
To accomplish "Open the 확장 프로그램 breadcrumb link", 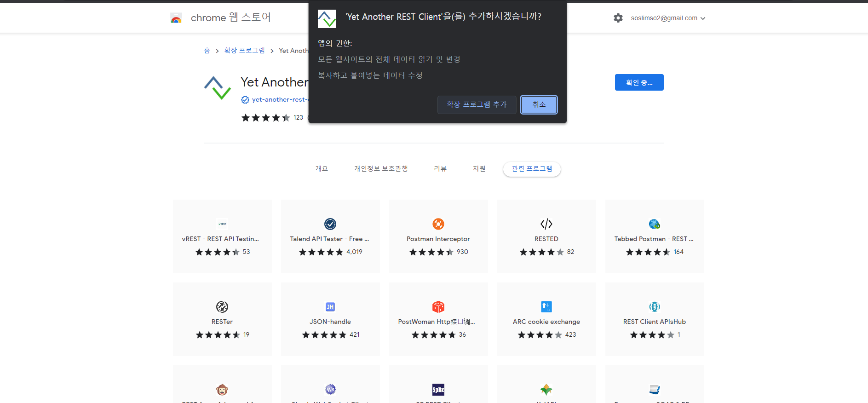I will click(x=244, y=50).
